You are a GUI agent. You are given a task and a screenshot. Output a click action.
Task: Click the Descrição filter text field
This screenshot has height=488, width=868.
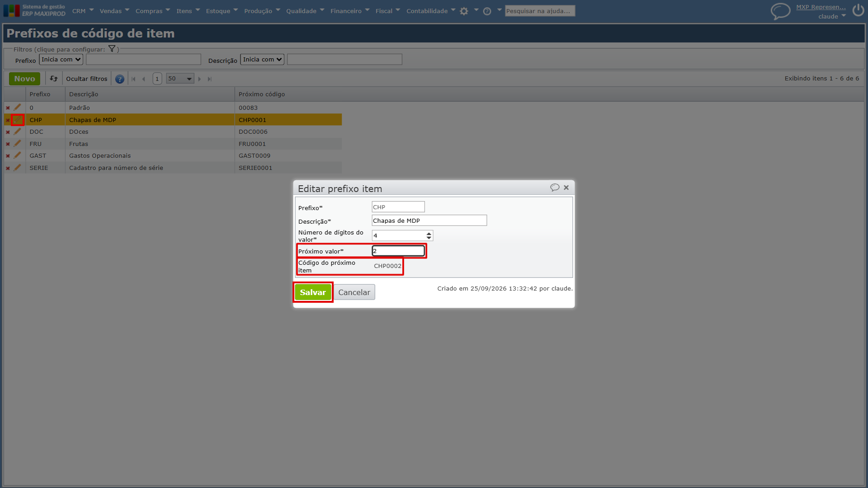[344, 59]
